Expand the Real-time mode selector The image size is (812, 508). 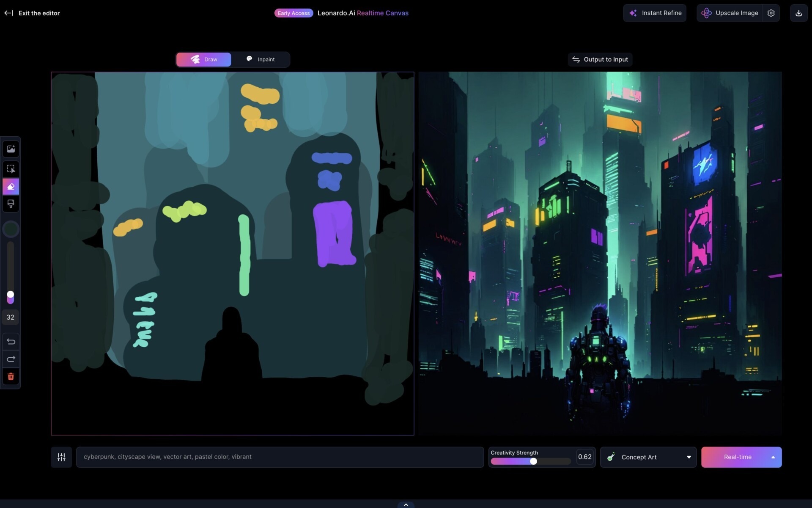coord(741,457)
